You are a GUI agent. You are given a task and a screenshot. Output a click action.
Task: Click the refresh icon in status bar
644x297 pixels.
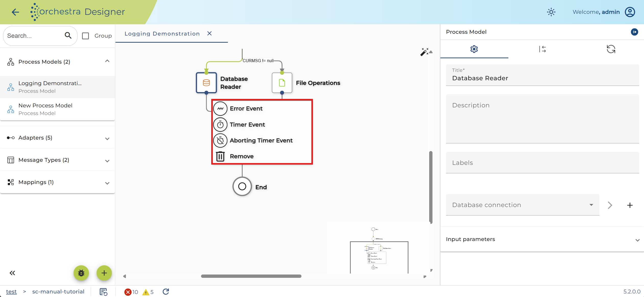pyautogui.click(x=166, y=292)
